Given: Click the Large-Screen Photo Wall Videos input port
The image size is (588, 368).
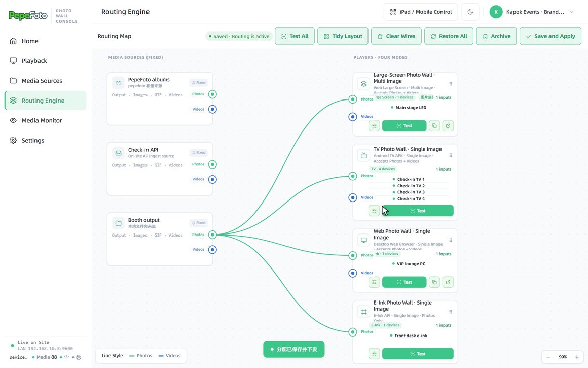Looking at the screenshot, I should point(352,117).
